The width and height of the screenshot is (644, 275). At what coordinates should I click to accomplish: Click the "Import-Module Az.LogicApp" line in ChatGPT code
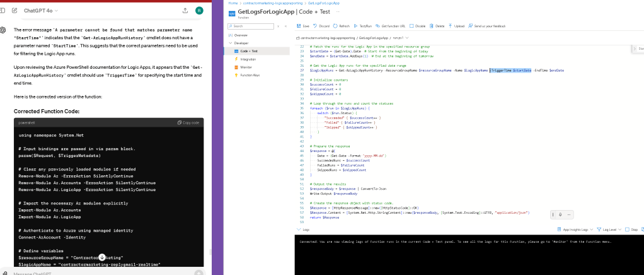(x=50, y=216)
